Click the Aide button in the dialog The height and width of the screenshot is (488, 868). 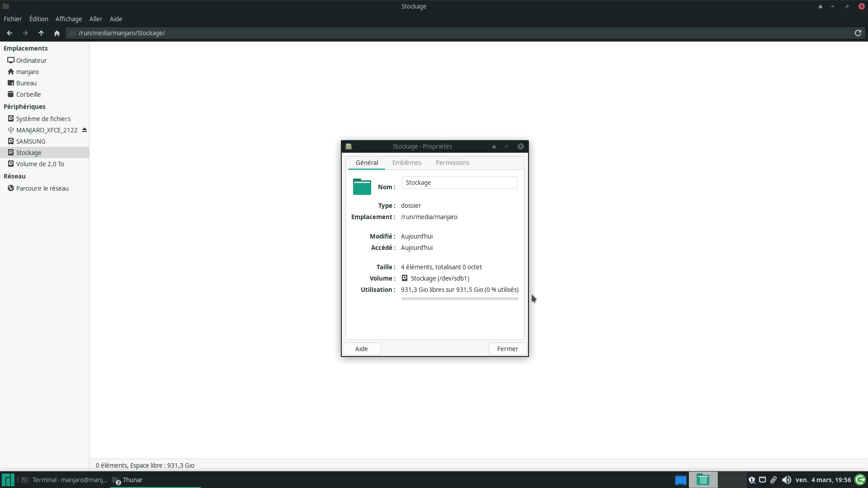click(x=361, y=349)
